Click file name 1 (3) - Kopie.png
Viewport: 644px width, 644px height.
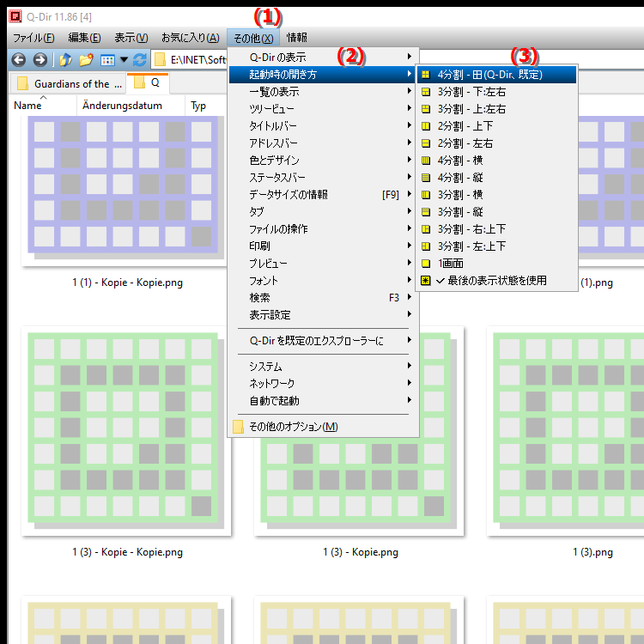[x=361, y=552]
